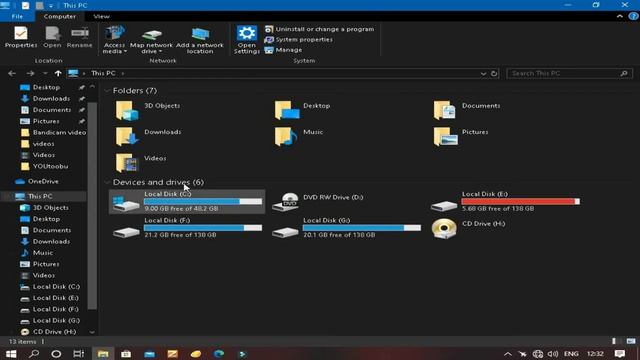Switch to Large icons view in status bar

click(x=631, y=341)
